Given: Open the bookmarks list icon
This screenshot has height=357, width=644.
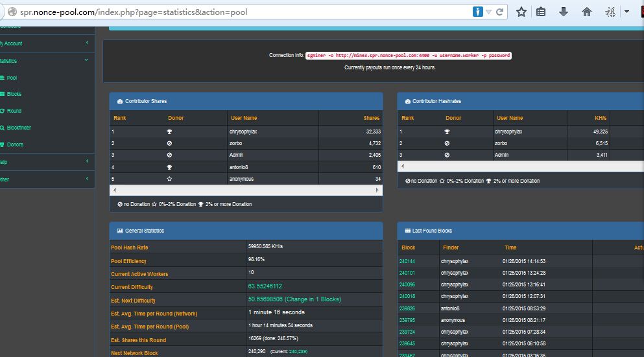Looking at the screenshot, I should click(541, 12).
